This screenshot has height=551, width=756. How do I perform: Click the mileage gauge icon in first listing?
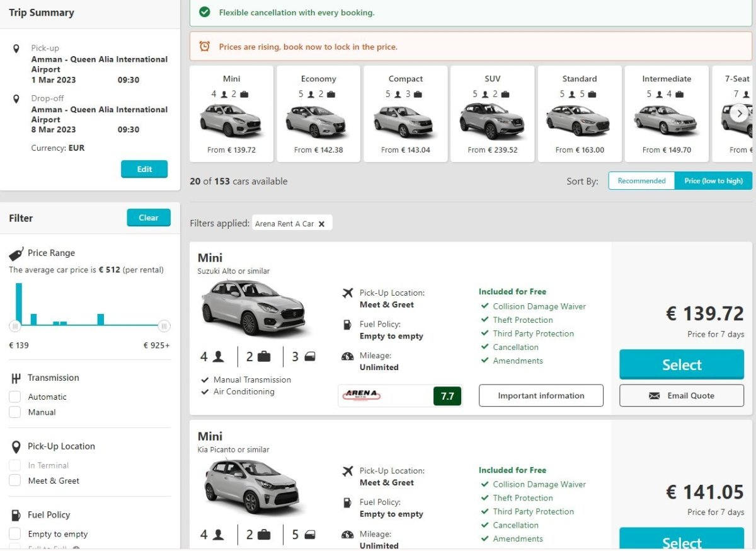[x=347, y=356]
